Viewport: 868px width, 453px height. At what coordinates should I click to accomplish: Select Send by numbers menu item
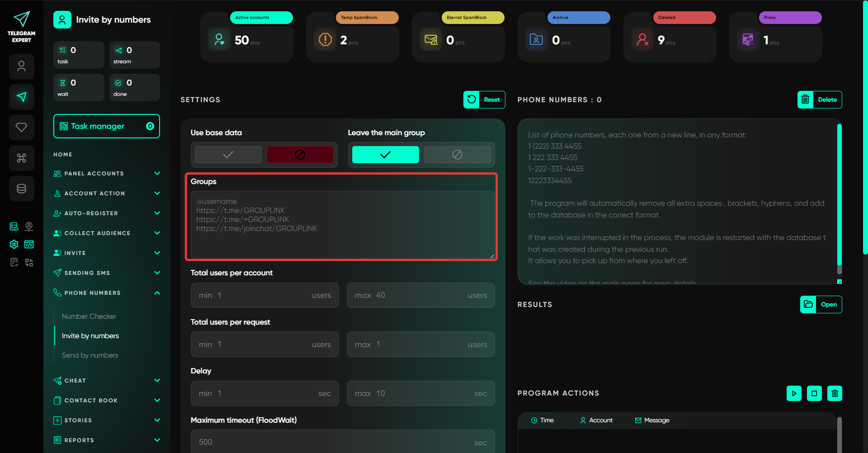coord(90,355)
